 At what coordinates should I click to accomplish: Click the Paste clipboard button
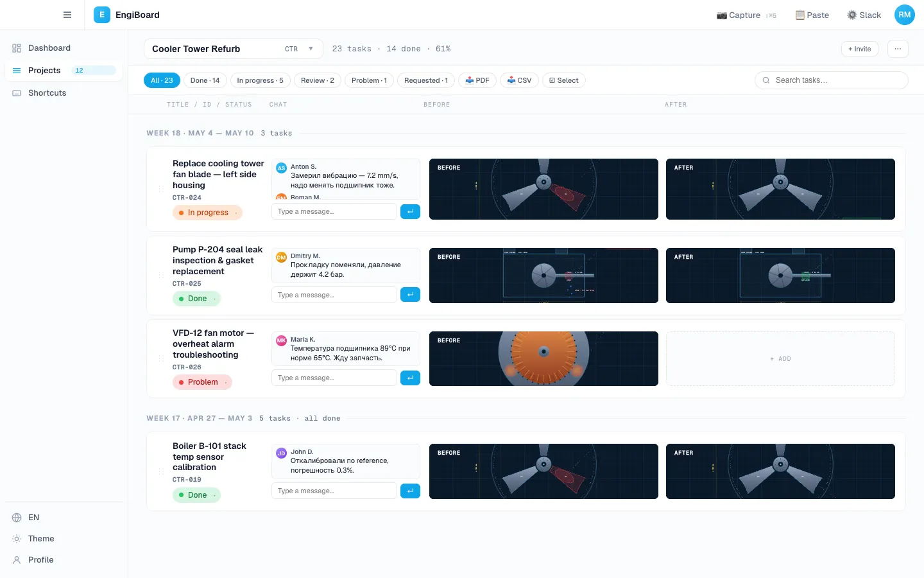coord(812,15)
